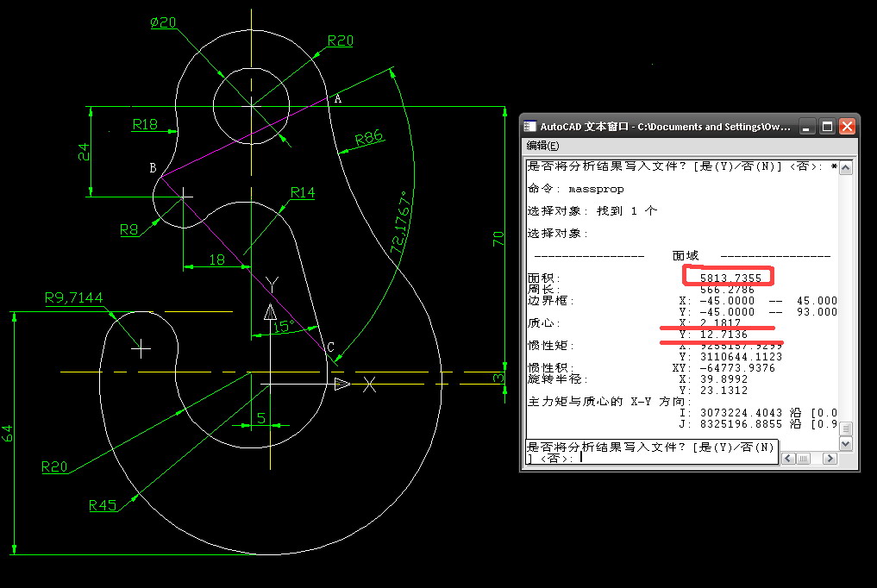This screenshot has width=877, height=588.
Task: Select the R9,7144 dimension label
Action: tap(74, 298)
